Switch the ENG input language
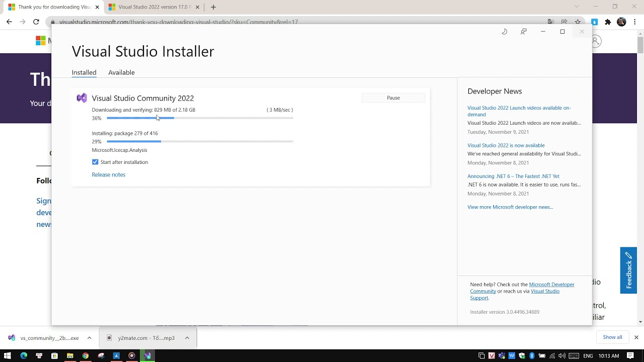Screen dimensions: 644x362 588,356
